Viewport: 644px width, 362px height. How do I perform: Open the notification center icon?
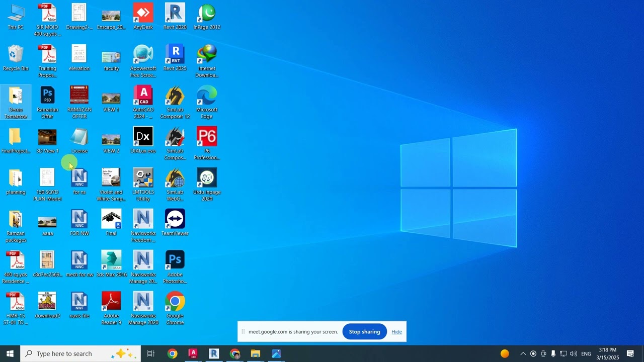(x=630, y=353)
